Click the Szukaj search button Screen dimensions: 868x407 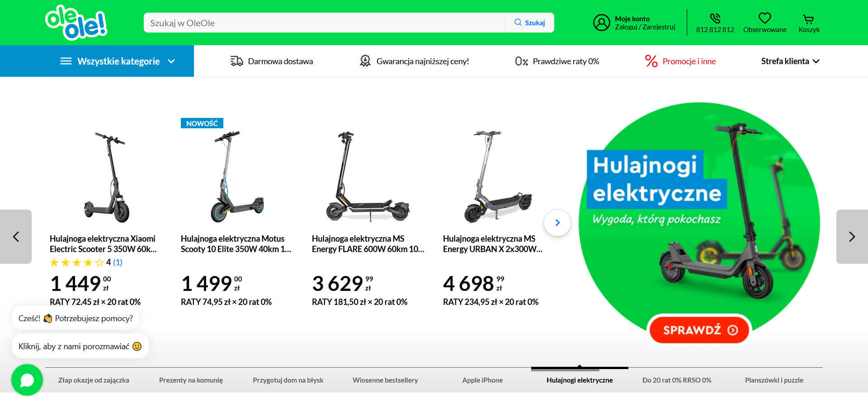point(529,23)
